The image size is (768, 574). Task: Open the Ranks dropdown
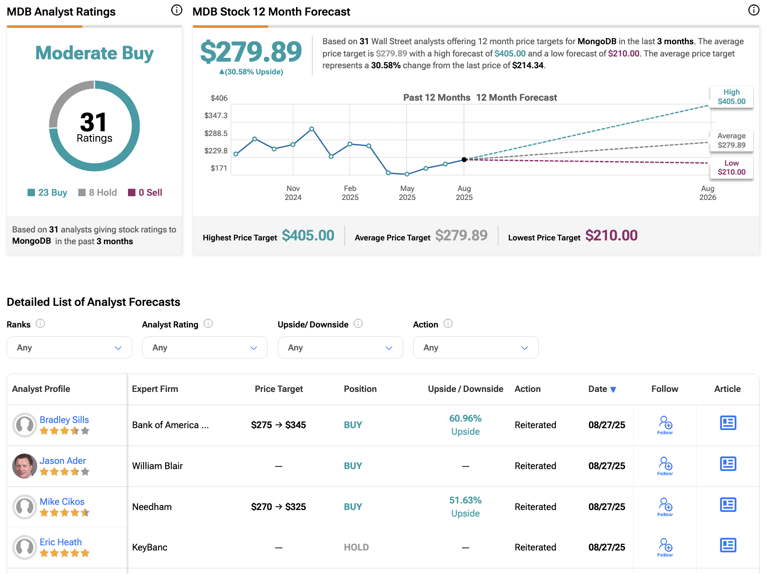(69, 348)
